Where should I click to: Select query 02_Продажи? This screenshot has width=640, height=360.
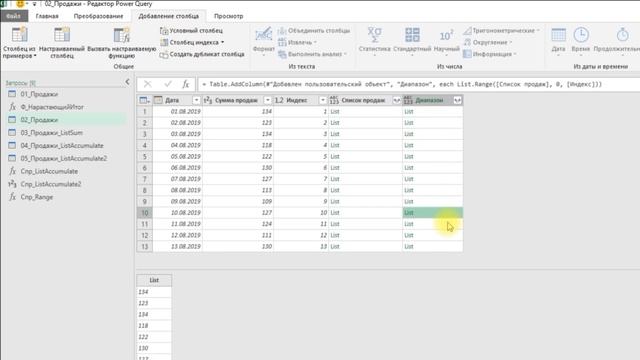tap(39, 120)
